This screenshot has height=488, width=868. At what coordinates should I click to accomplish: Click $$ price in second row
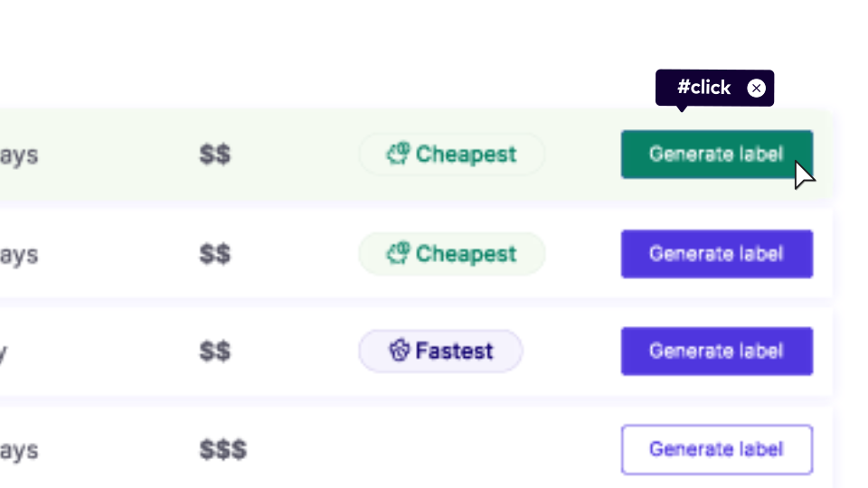pyautogui.click(x=214, y=254)
